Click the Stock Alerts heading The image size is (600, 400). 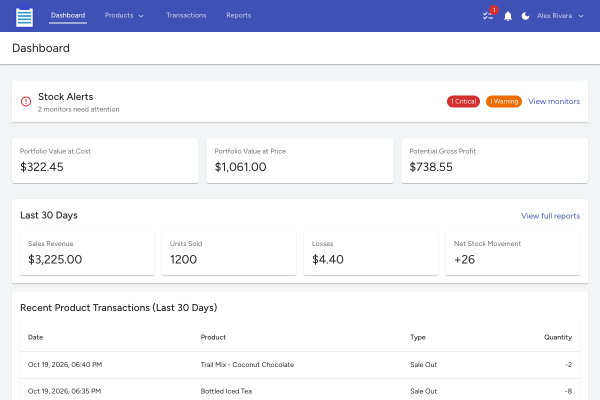tap(65, 97)
